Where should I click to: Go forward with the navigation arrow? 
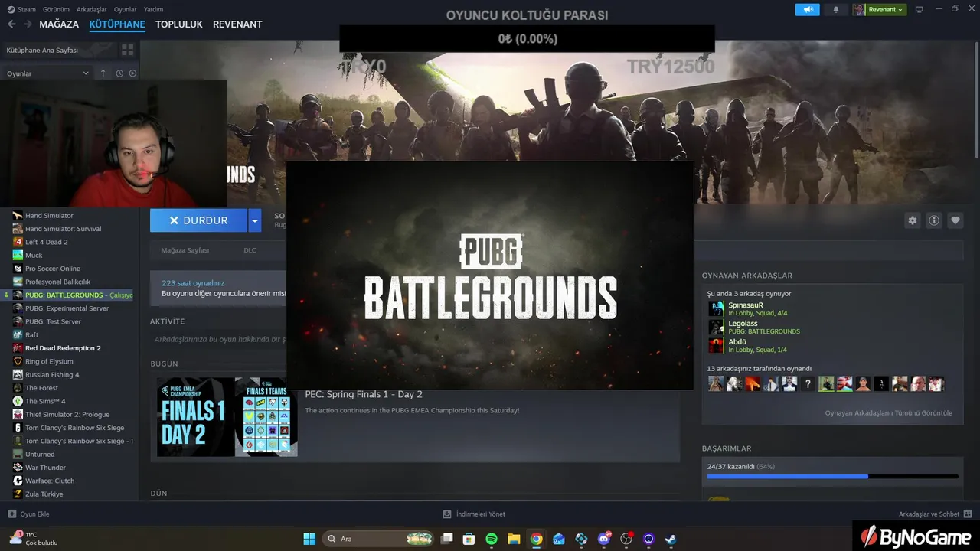28,24
